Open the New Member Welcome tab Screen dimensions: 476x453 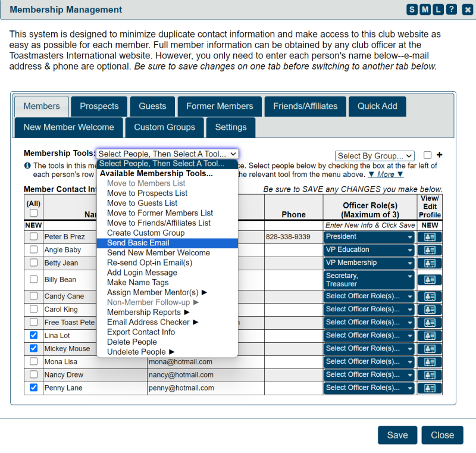point(69,127)
